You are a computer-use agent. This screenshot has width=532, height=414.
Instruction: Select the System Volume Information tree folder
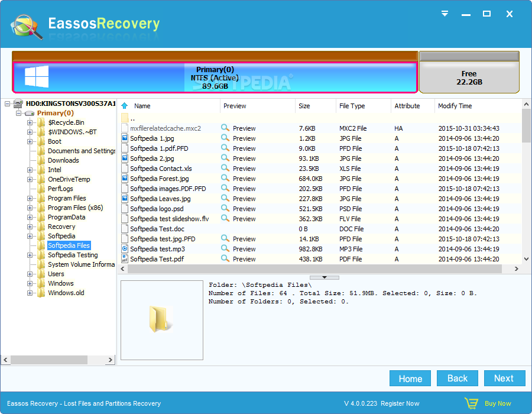click(x=81, y=264)
